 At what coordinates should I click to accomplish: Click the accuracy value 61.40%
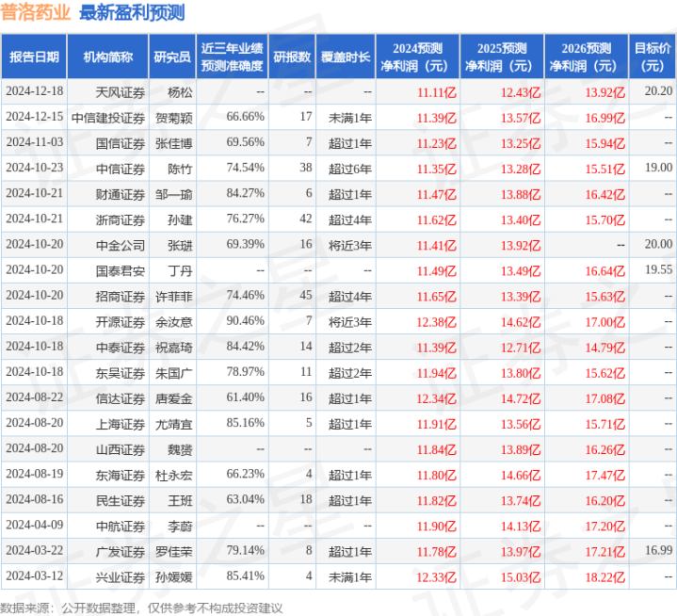(245, 397)
